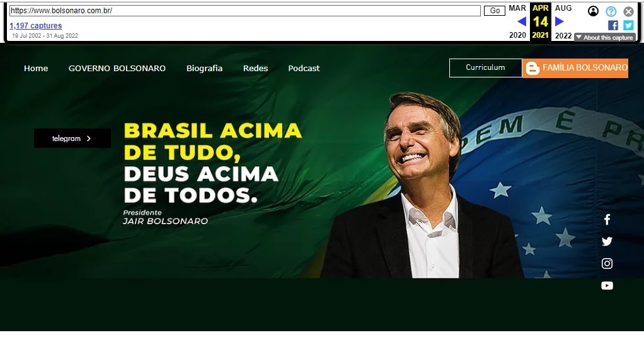Open the Twitter icon in side social bar
Viewport: 644px width, 340px height.
(607, 241)
